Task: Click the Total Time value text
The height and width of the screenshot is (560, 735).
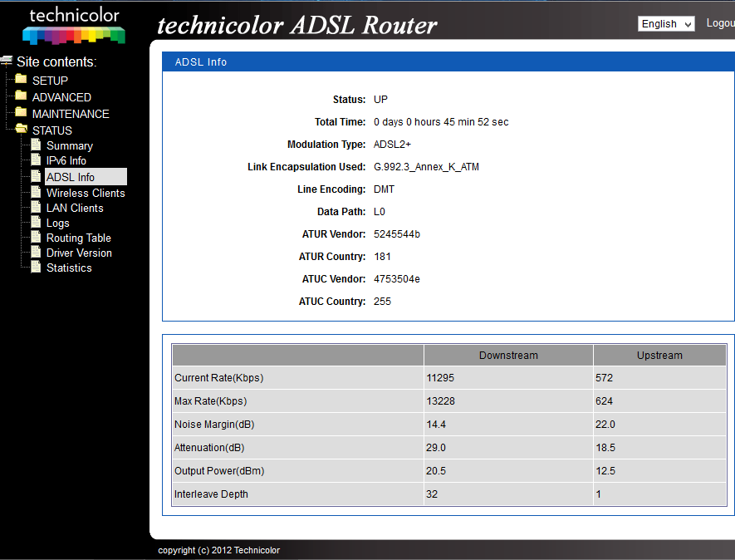Action: click(x=441, y=122)
